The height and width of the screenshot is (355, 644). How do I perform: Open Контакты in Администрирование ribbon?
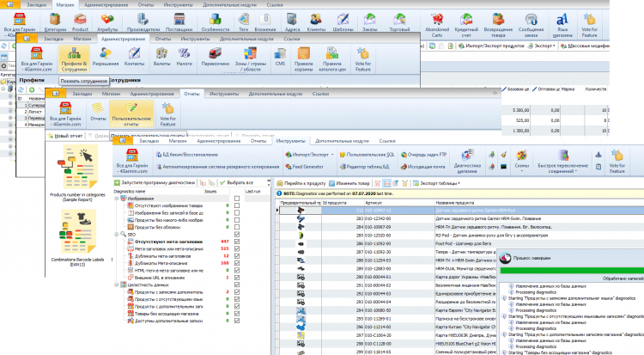[x=134, y=58]
